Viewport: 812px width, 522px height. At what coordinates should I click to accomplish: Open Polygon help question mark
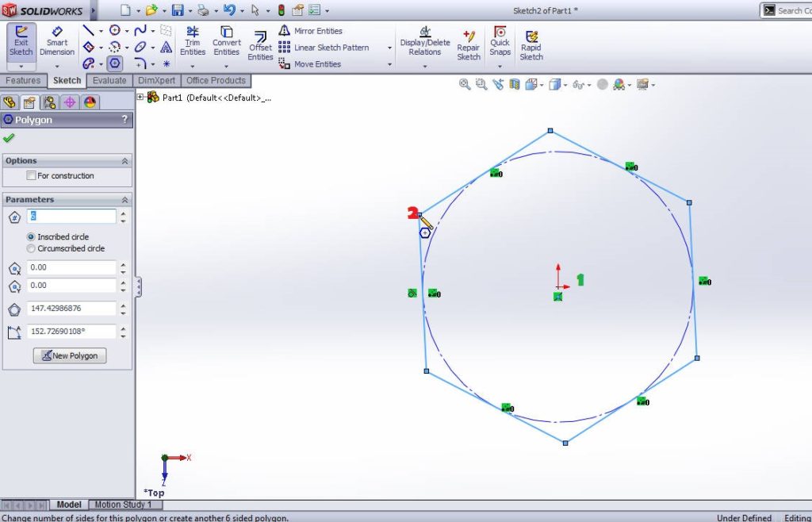(124, 120)
